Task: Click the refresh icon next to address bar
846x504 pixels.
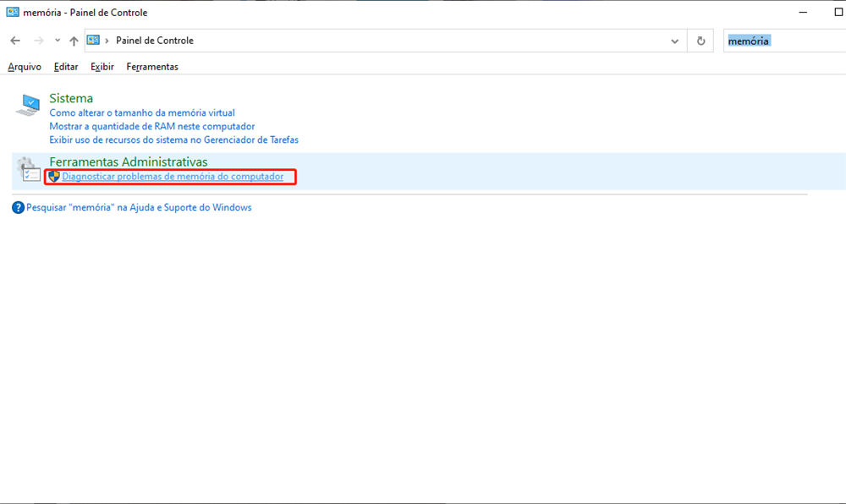Action: (x=700, y=40)
